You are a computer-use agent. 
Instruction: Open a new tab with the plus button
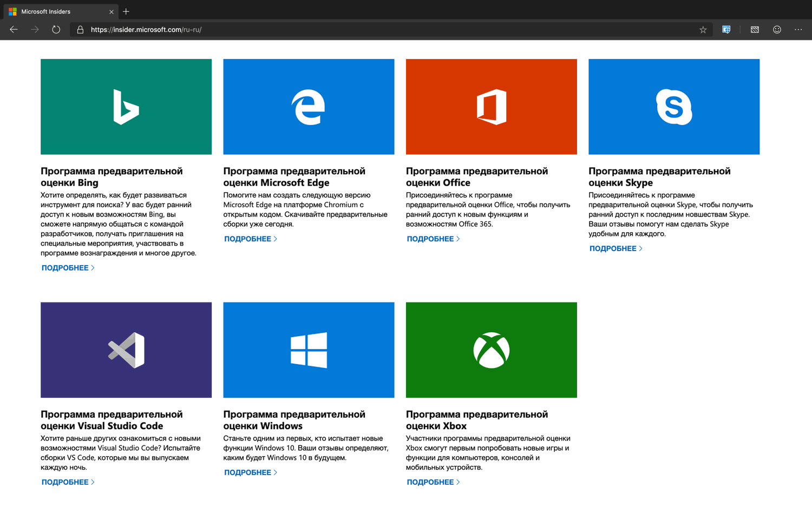pos(126,11)
